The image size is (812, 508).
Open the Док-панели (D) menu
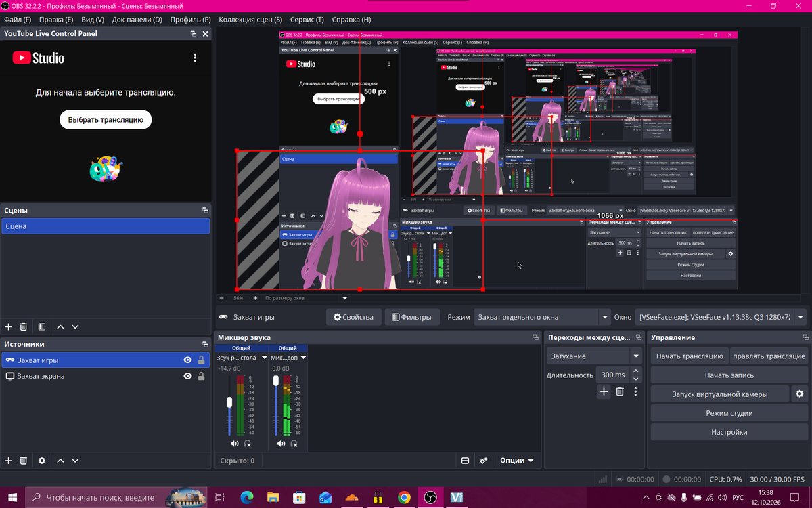[137, 20]
